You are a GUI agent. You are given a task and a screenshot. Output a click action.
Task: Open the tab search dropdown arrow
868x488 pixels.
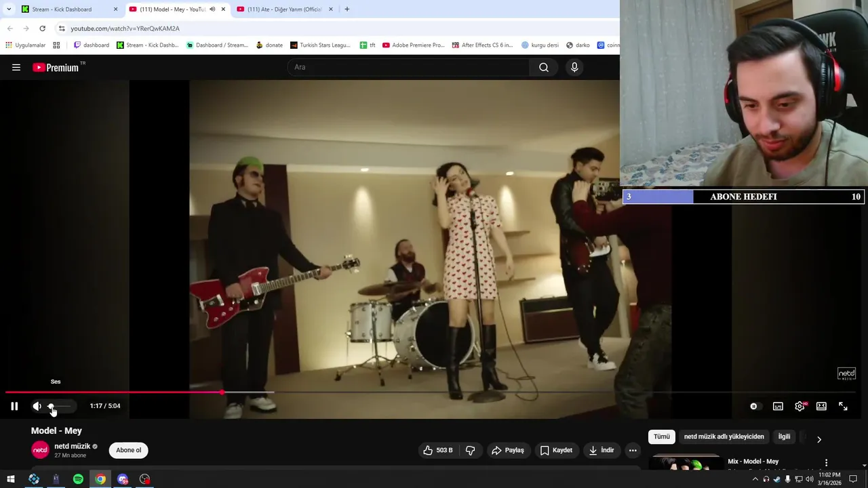[9, 9]
